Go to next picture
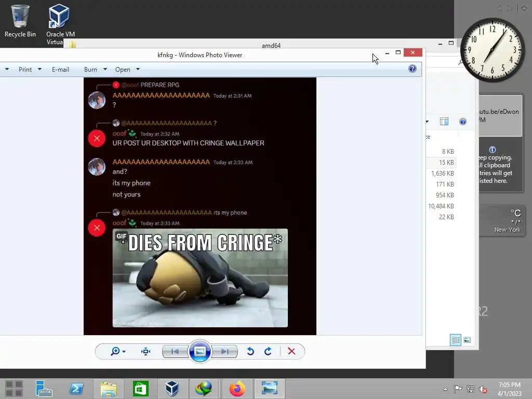 pos(224,352)
